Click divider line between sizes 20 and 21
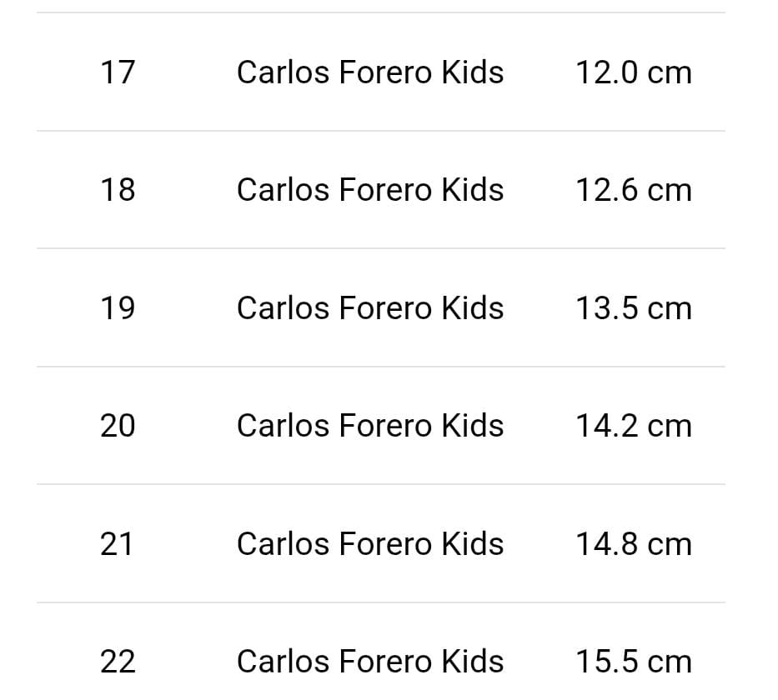 point(380,484)
